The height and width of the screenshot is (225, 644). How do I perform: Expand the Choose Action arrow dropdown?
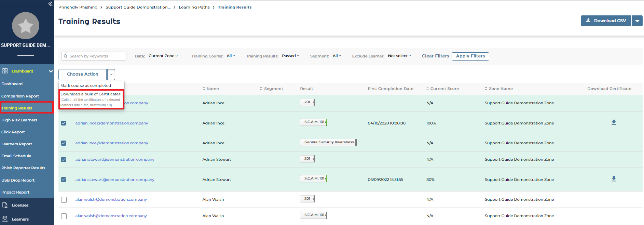click(x=111, y=74)
